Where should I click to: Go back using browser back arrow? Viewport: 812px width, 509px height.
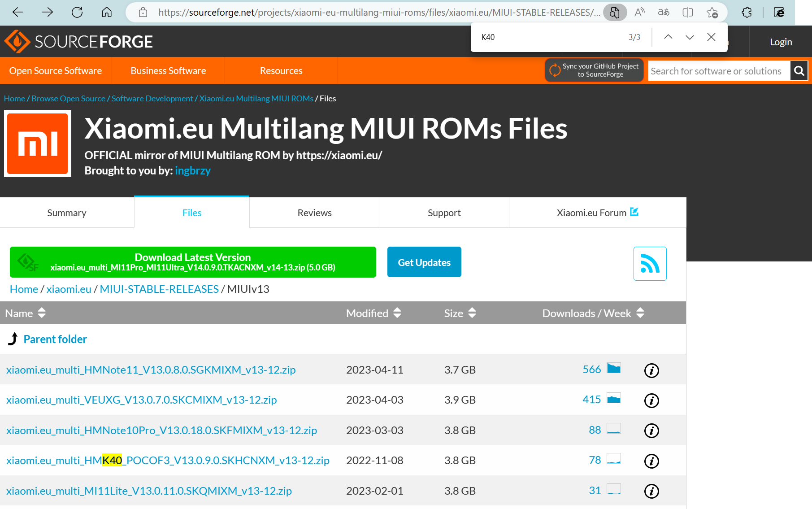pyautogui.click(x=18, y=12)
